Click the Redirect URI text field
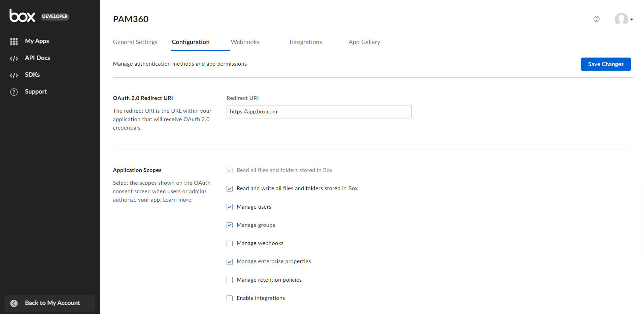The image size is (644, 314). coord(319,112)
